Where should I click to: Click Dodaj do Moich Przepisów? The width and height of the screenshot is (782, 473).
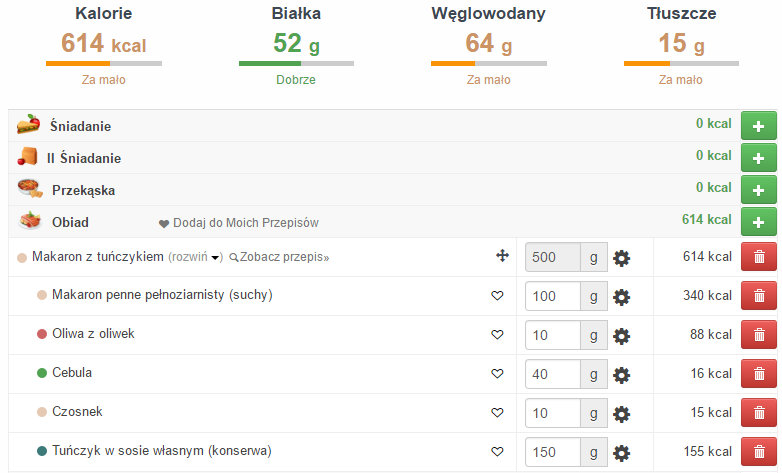238,223
